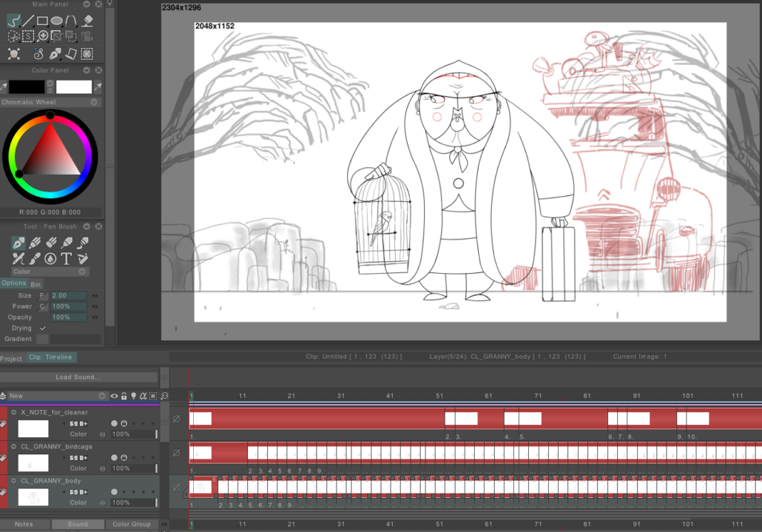Image resolution: width=762 pixels, height=532 pixels.
Task: Click the Notes button
Action: 24,524
